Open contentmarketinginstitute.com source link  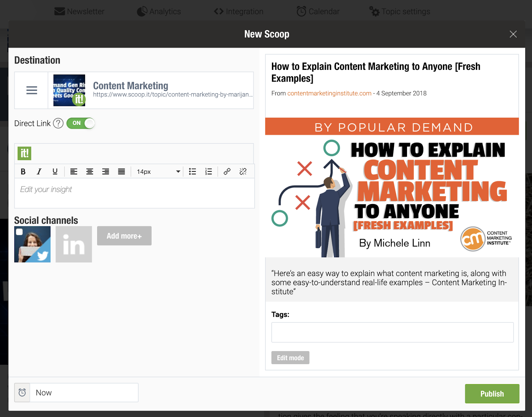pos(329,94)
